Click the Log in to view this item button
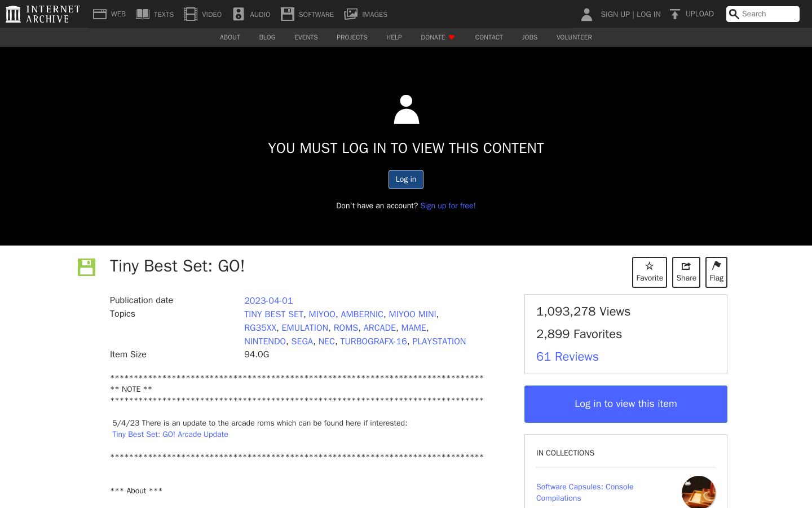Image resolution: width=812 pixels, height=508 pixels. (x=626, y=404)
